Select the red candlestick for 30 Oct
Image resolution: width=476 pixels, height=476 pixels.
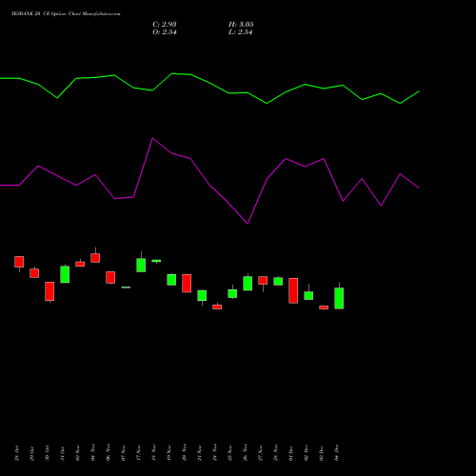pyautogui.click(x=50, y=291)
